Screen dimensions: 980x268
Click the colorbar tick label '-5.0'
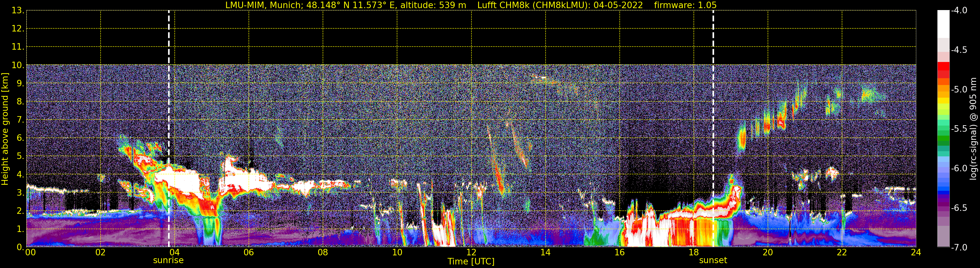click(959, 90)
